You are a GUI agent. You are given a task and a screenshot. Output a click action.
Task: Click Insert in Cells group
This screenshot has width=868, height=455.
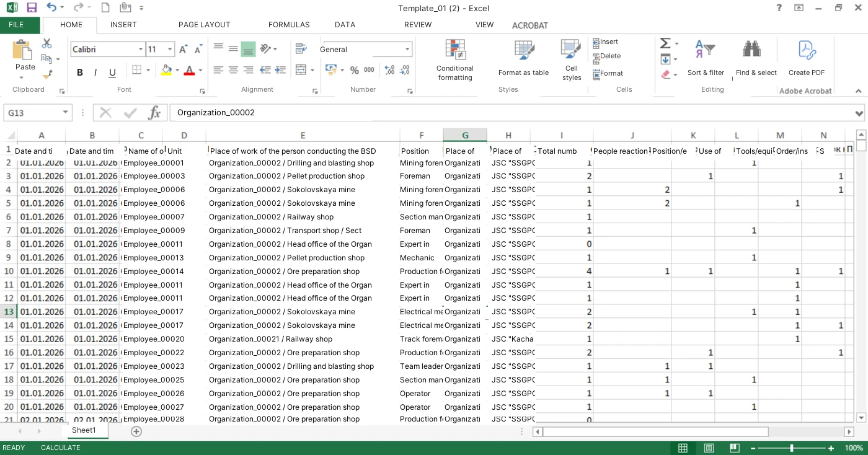click(x=606, y=42)
